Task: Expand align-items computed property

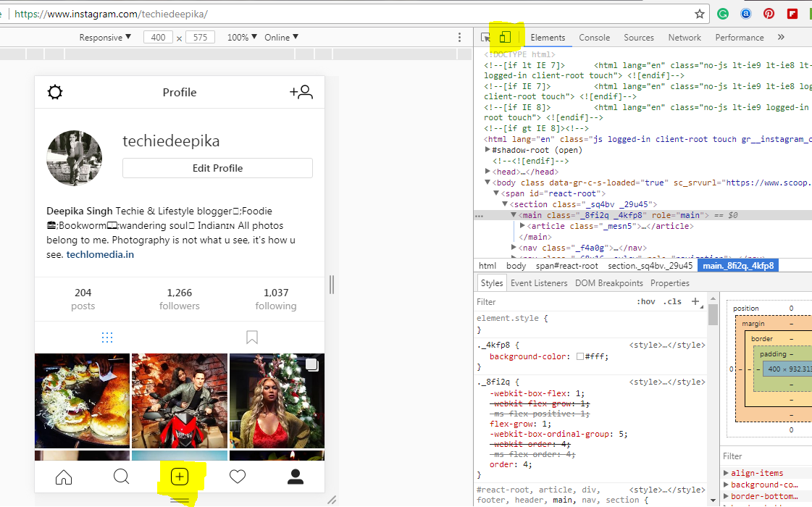Action: click(726, 473)
